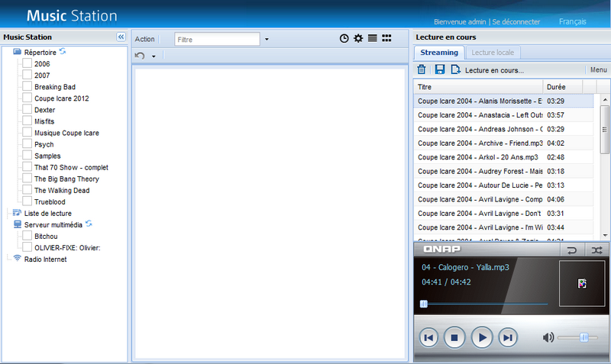Viewport: 611px width, 364px height.
Task: Skip to next track
Action: (508, 337)
